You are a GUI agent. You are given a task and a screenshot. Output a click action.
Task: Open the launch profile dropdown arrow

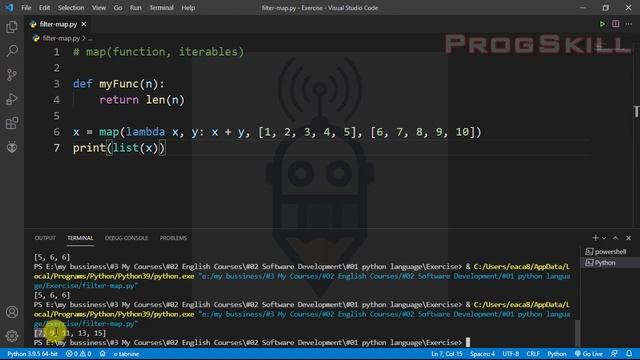pyautogui.click(x=604, y=238)
